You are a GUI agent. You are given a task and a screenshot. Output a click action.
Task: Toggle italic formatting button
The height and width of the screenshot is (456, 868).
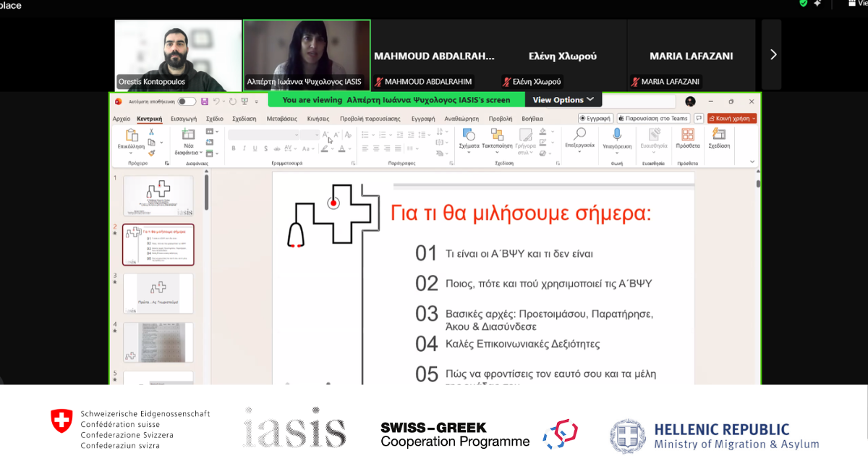[244, 148]
